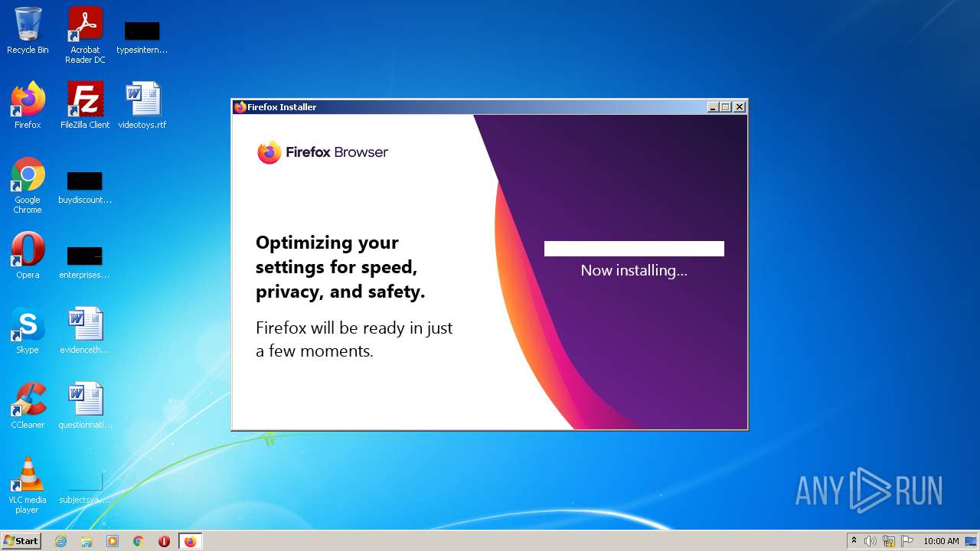Select Firefox Installer taskbar button
This screenshot has height=551, width=980.
point(190,541)
